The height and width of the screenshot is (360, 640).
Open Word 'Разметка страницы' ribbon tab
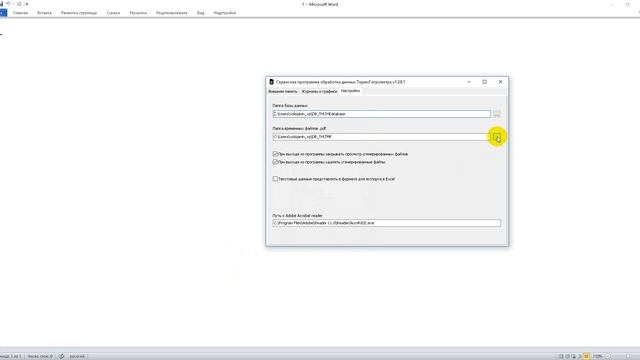click(x=79, y=13)
